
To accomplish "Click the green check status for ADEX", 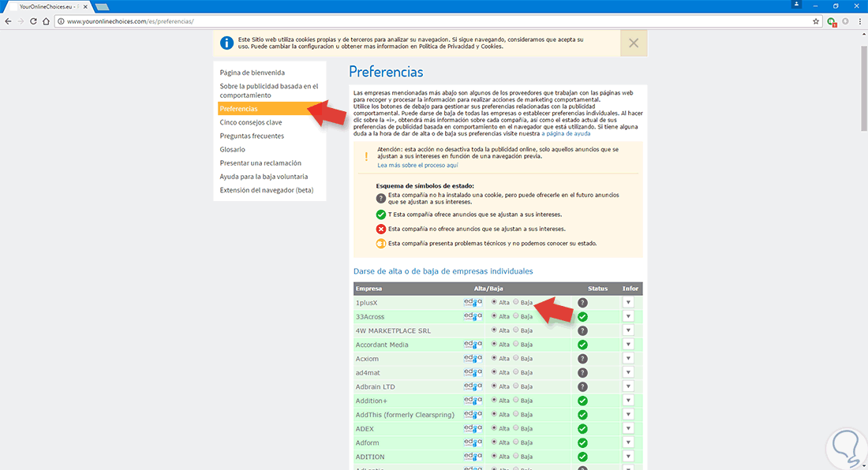I will point(582,428).
